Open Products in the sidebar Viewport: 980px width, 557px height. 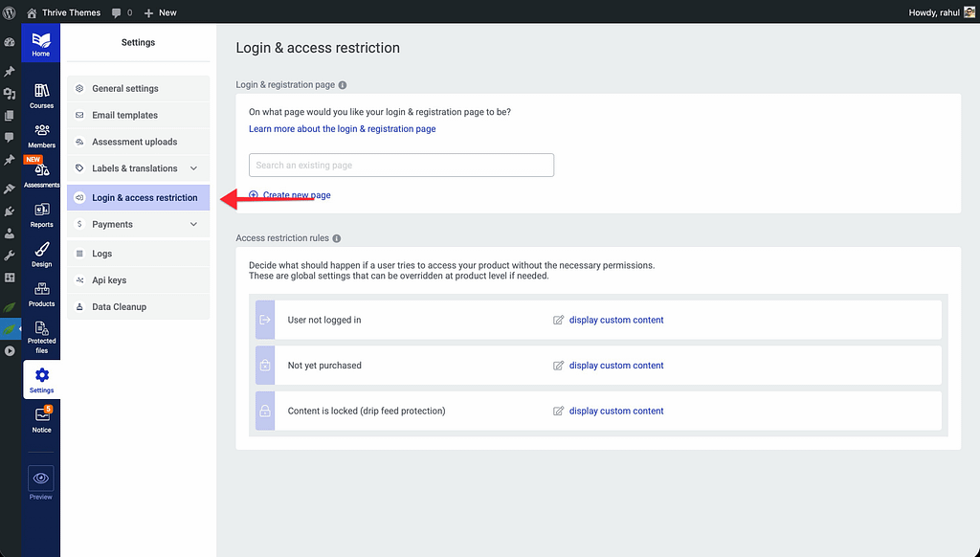[x=41, y=293]
